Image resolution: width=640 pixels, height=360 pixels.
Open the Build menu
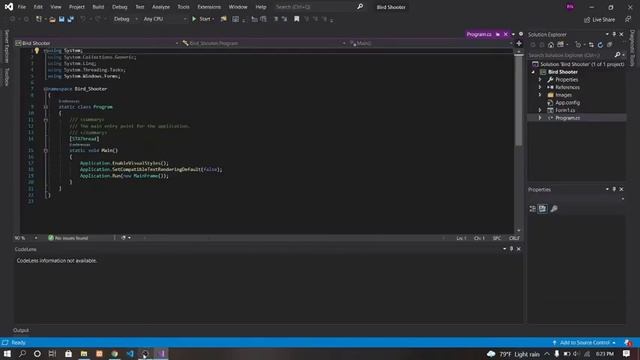point(98,7)
